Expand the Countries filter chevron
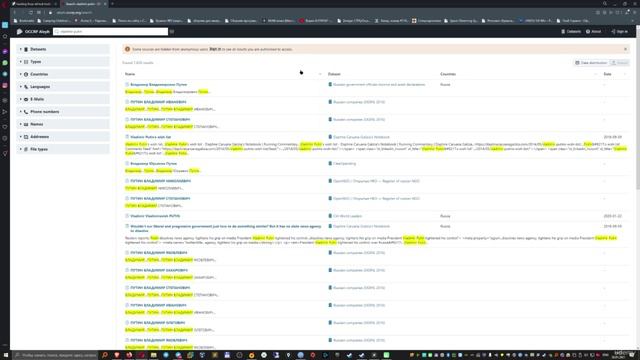This screenshot has height=360, width=640. point(21,74)
